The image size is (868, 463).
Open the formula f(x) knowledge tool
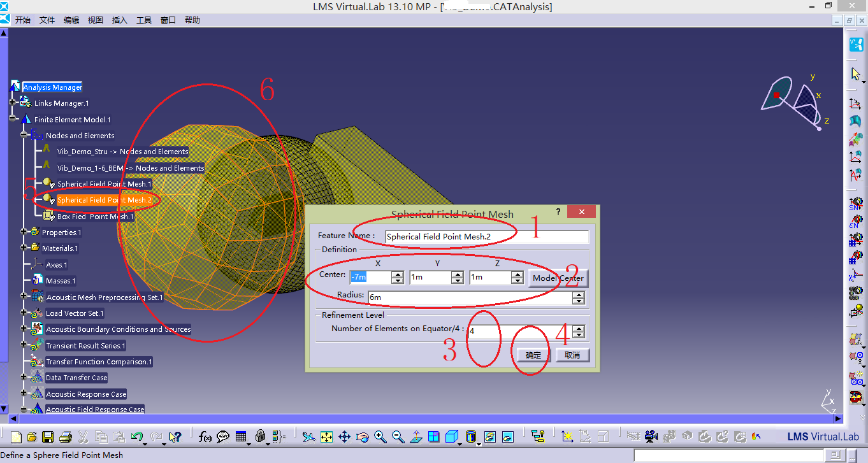tap(205, 437)
